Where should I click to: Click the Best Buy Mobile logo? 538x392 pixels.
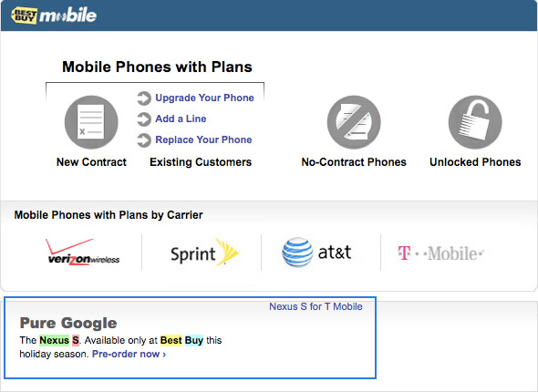(54, 15)
